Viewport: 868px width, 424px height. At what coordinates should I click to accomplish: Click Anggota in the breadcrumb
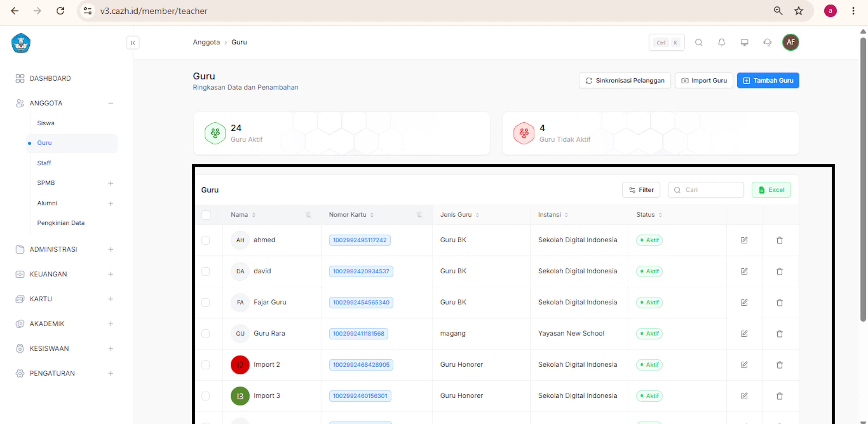point(206,42)
